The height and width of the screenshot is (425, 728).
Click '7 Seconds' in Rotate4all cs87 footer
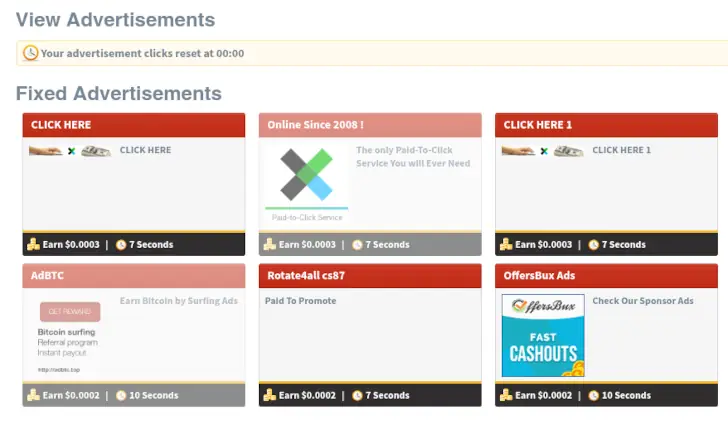388,396
